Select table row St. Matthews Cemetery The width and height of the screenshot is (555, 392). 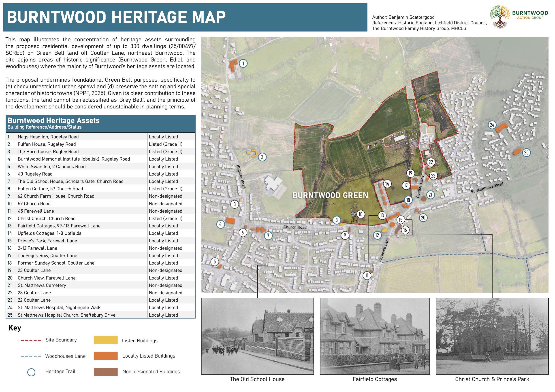42,285
